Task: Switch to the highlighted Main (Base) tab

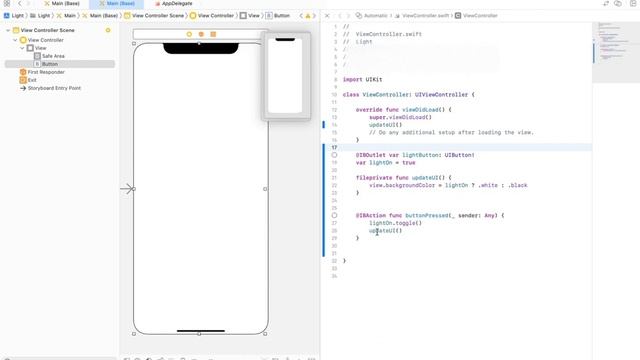Action: (117, 3)
